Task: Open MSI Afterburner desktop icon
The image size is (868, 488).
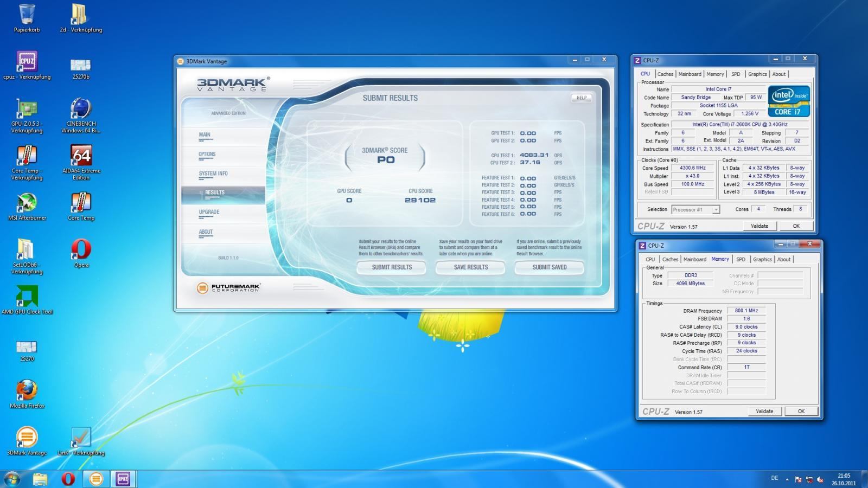Action: [x=27, y=207]
